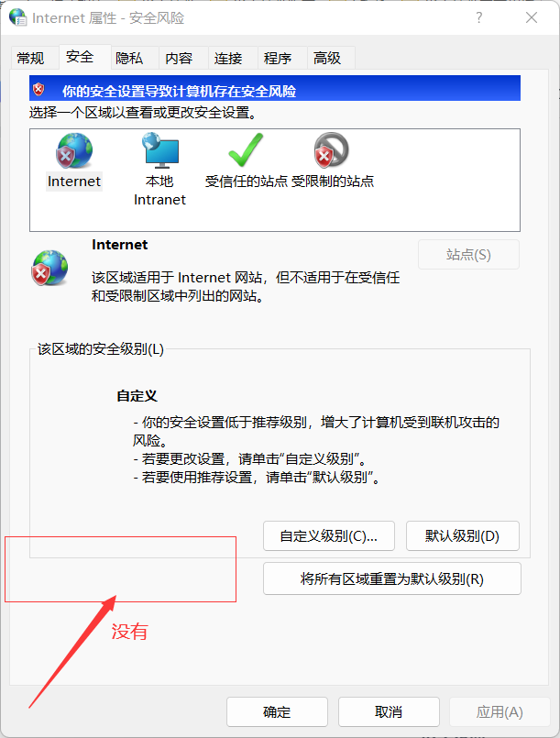This screenshot has width=560, height=738.
Task: Switch to the 隐私 tab
Action: [129, 58]
